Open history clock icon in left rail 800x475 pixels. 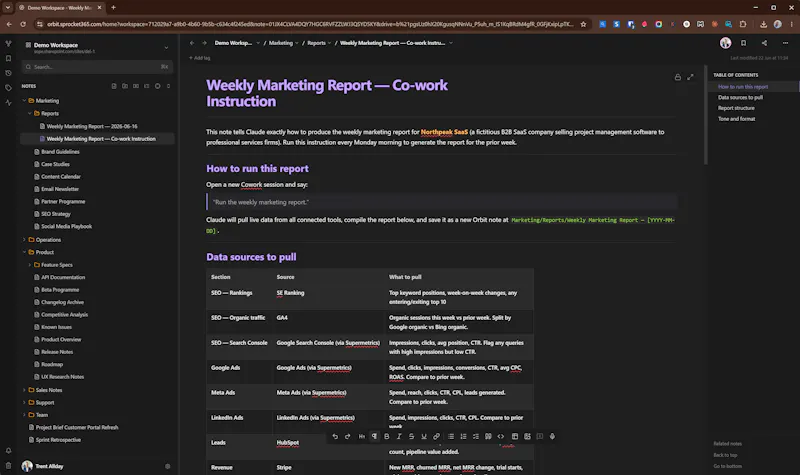(x=8, y=73)
